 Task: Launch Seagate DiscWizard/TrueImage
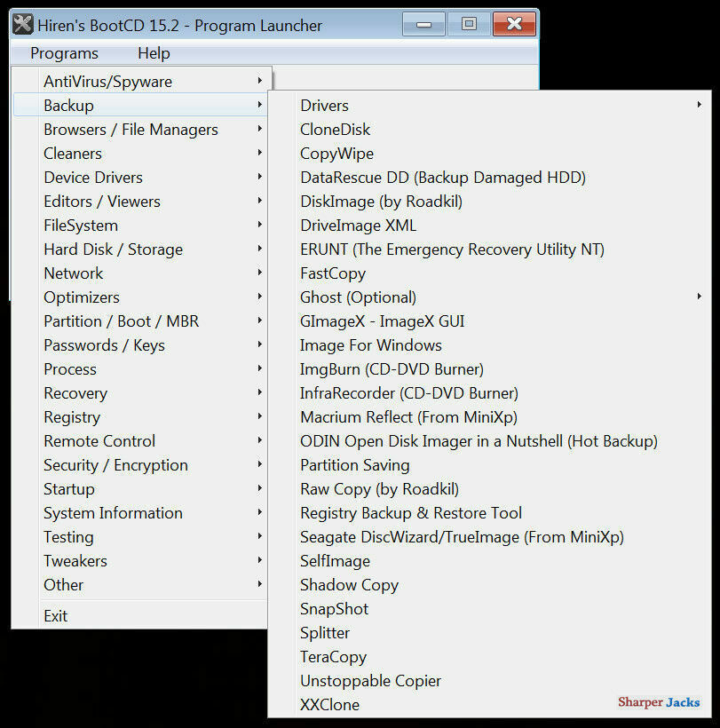[x=490, y=537]
